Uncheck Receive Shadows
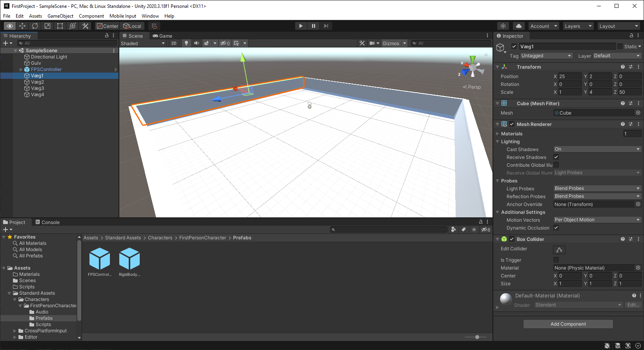 [556, 157]
